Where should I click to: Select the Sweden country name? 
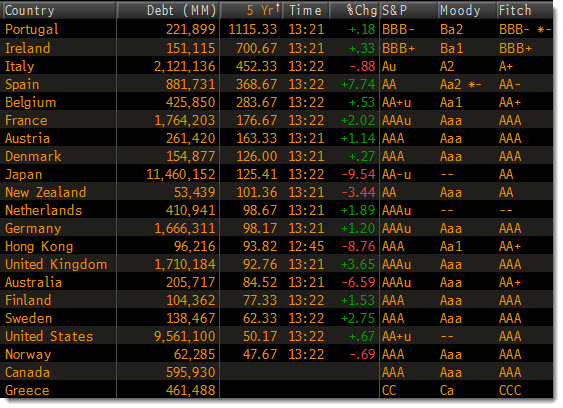29,318
